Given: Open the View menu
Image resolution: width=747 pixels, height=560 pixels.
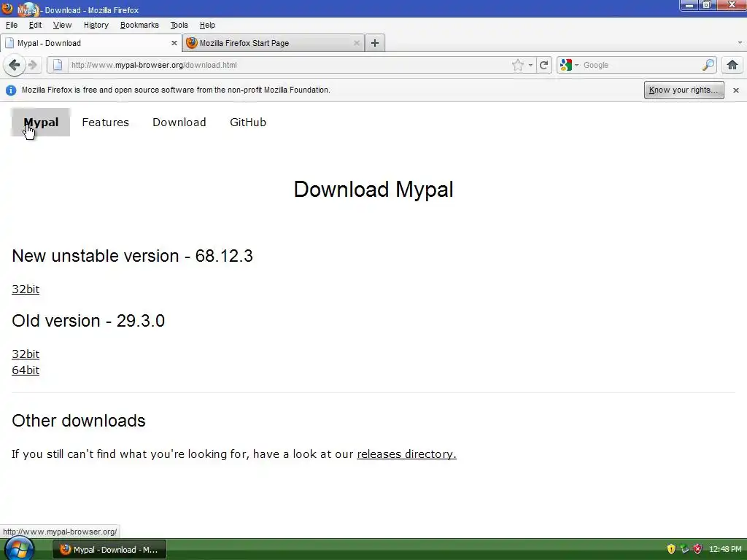Looking at the screenshot, I should click(x=62, y=26).
